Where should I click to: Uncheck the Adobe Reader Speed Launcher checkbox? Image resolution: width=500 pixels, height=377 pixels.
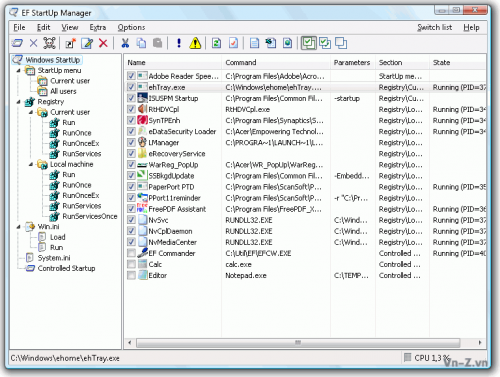(x=131, y=76)
